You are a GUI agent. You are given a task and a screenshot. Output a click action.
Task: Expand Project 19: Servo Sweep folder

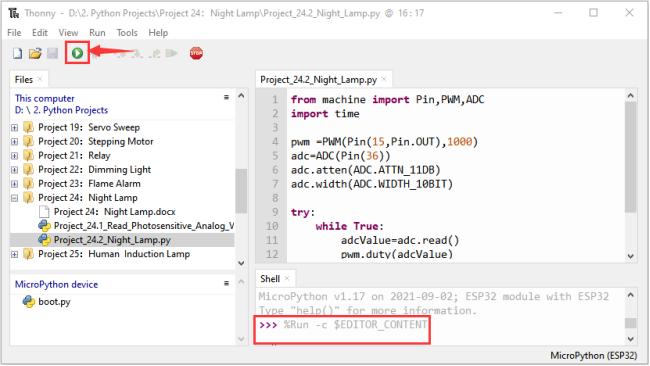tap(15, 127)
